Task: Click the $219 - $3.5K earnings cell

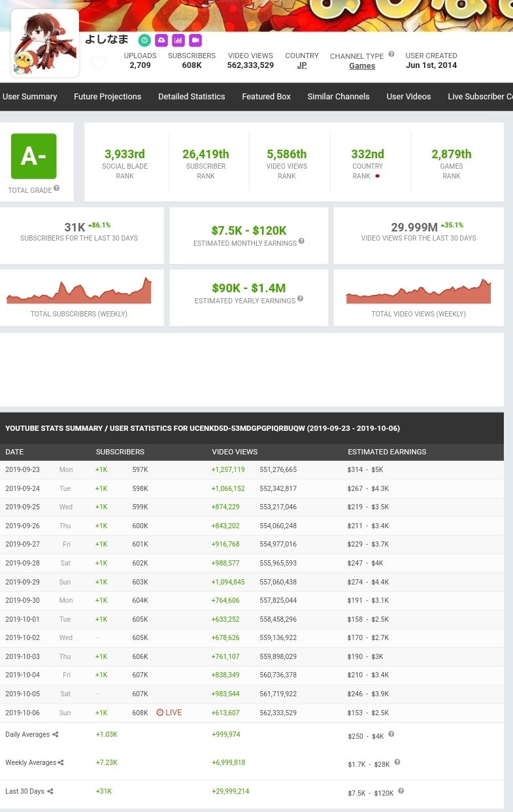Action: click(368, 507)
